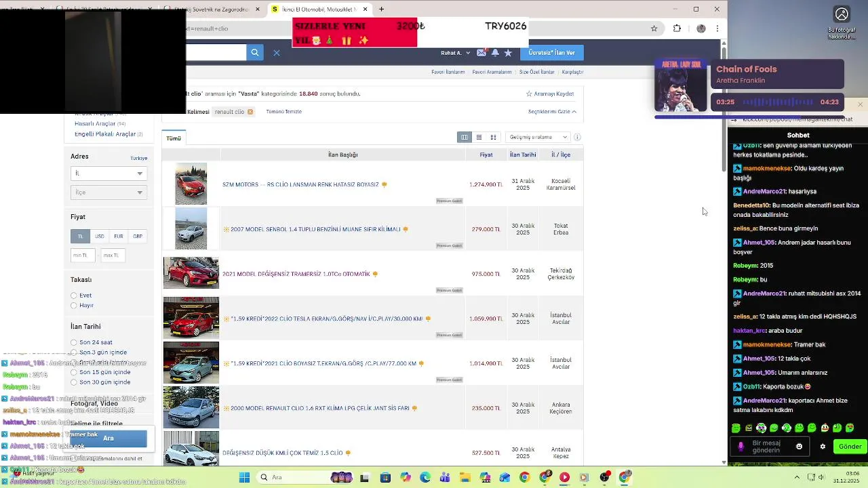Select Son 30 gün içinde filter
Viewport: 868px width, 488px height.
74,382
